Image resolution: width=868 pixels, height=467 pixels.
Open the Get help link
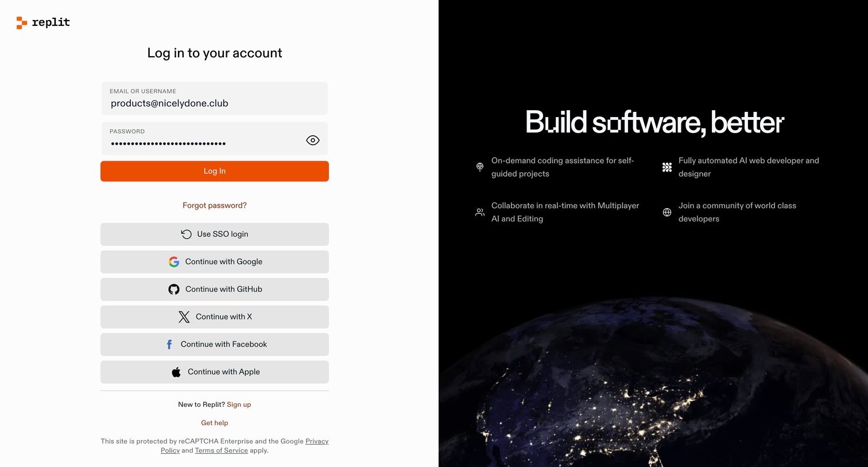tap(215, 423)
